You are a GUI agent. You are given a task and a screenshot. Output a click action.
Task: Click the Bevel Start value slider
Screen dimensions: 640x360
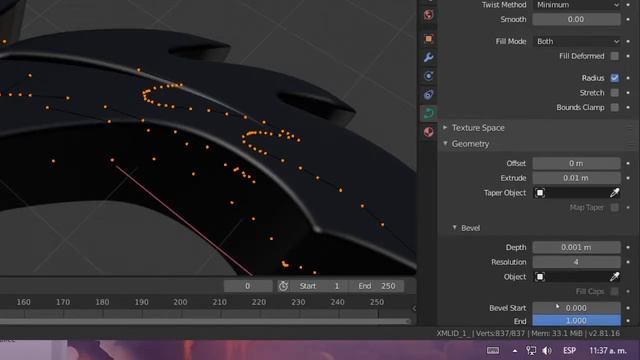[576, 308]
